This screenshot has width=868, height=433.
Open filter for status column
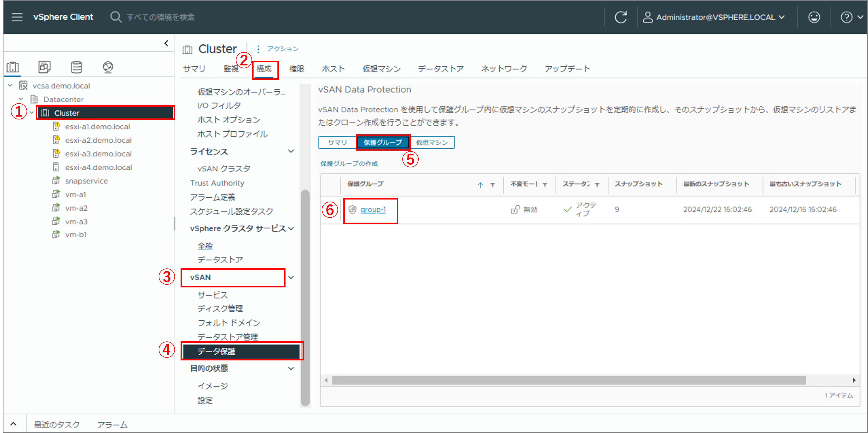[597, 184]
